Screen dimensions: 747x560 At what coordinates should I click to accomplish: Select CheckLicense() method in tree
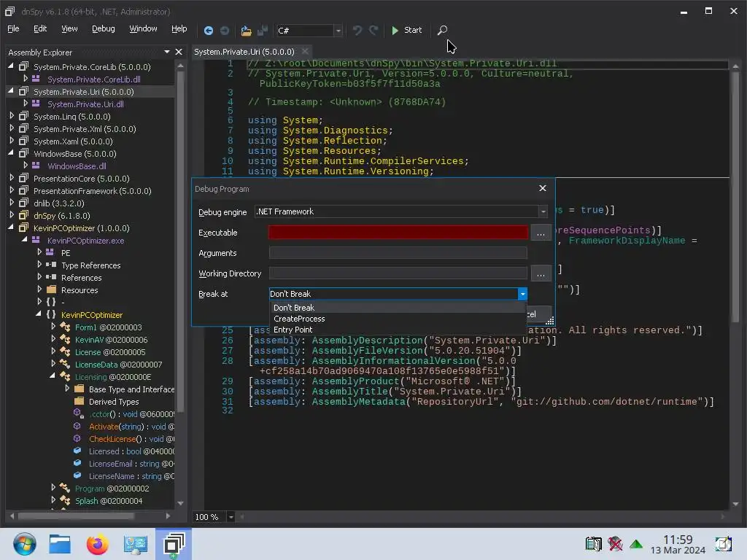pos(131,439)
